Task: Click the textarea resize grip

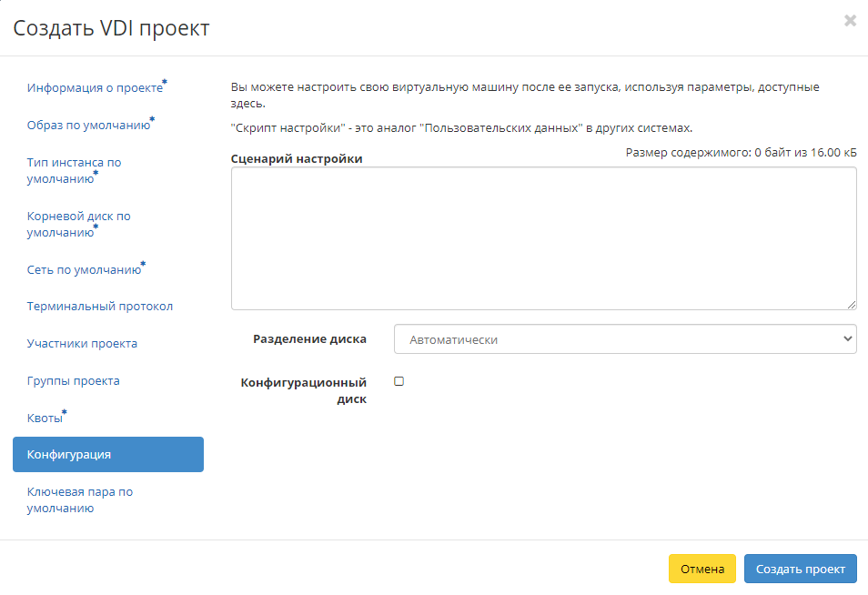Action: (852, 302)
